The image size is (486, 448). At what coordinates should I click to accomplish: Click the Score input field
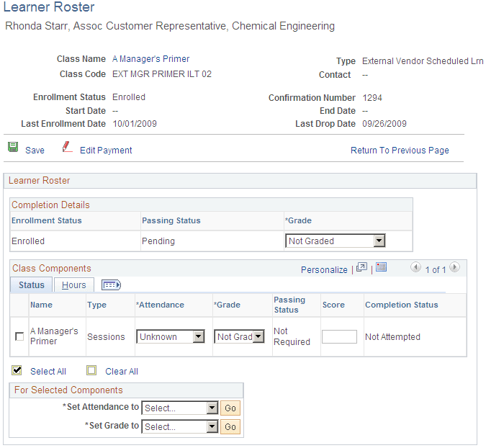click(x=339, y=336)
